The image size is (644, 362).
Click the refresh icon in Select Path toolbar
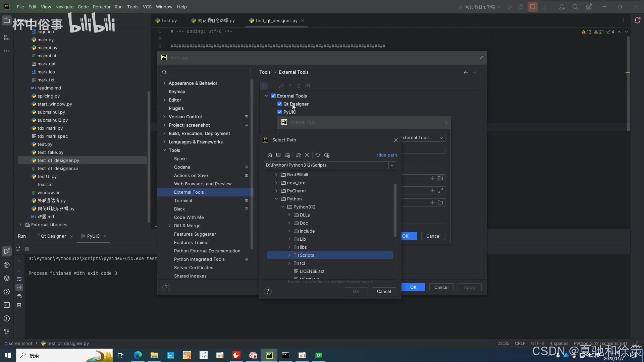(x=318, y=155)
